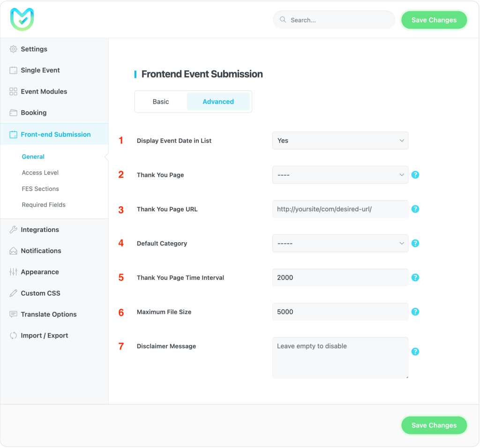Viewport: 480px width, 448px height.
Task: Click the Translate Options chat icon
Action: [x=13, y=314]
